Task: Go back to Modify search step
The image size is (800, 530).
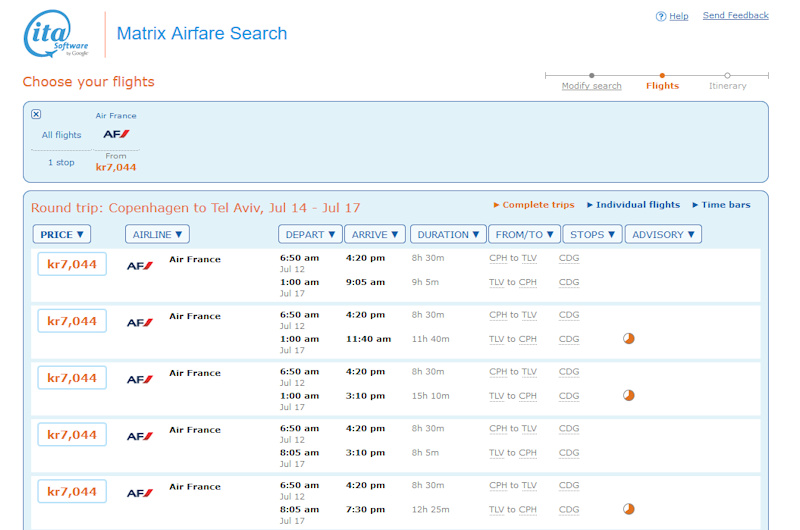Action: 591,86
